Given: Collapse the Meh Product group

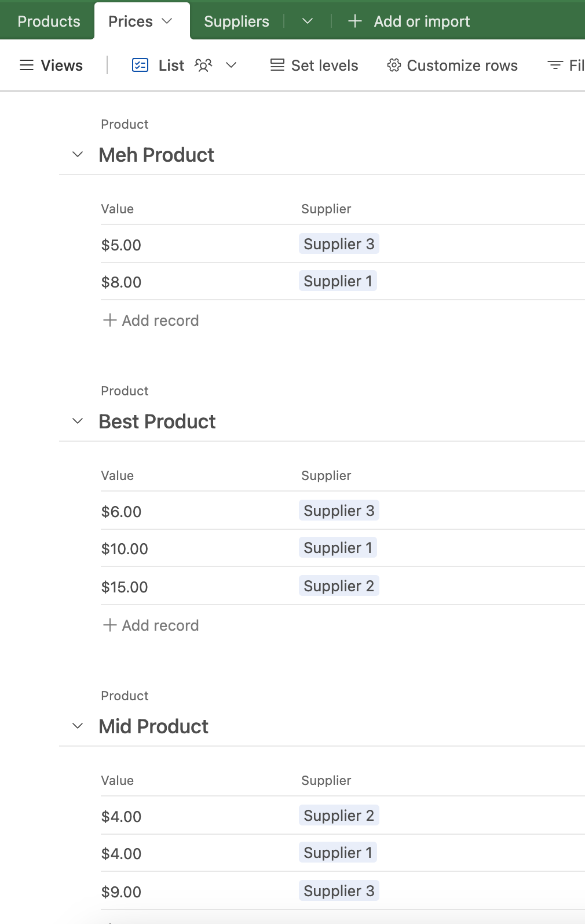Looking at the screenshot, I should [x=78, y=154].
